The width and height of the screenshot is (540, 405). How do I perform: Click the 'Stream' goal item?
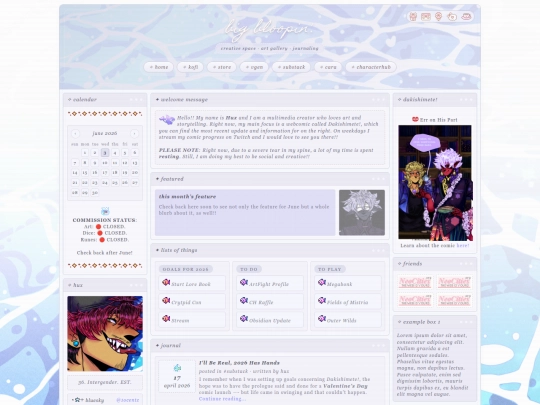[x=192, y=320]
